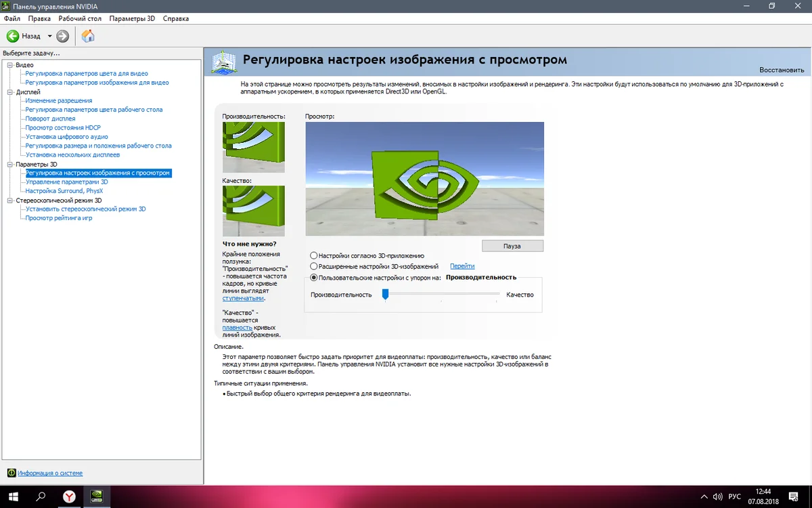The height and width of the screenshot is (508, 812).
Task: Collapse the Видео tree node
Action: 10,64
